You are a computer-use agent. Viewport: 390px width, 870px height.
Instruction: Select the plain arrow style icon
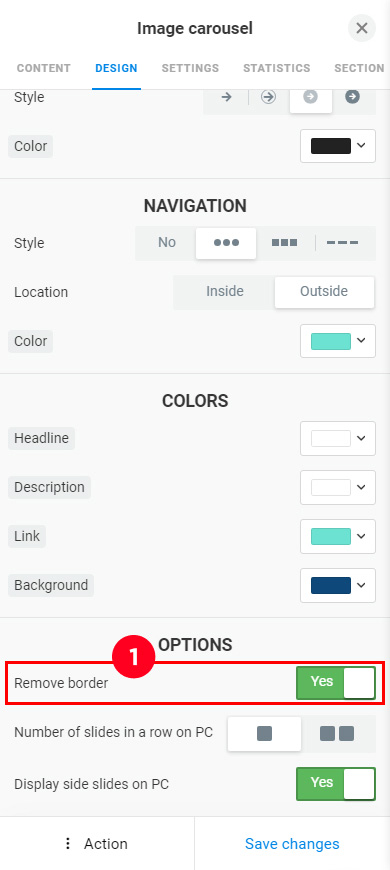click(x=226, y=97)
